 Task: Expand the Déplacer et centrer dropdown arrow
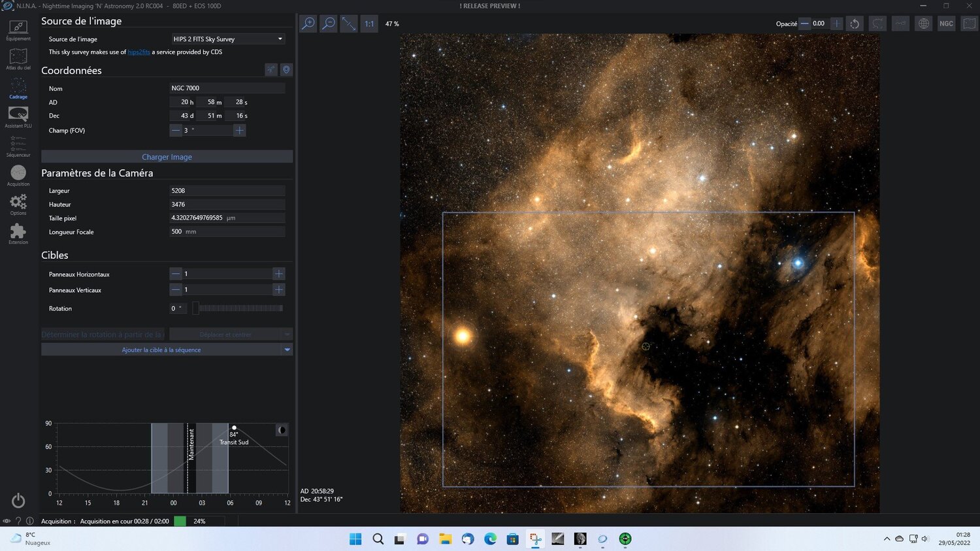click(287, 334)
